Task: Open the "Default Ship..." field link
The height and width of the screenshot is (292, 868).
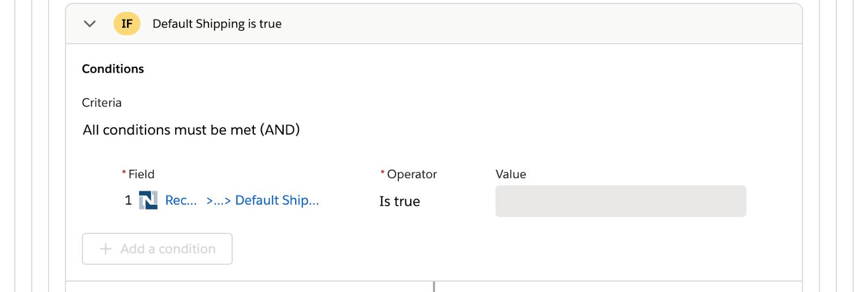Action: (x=277, y=200)
